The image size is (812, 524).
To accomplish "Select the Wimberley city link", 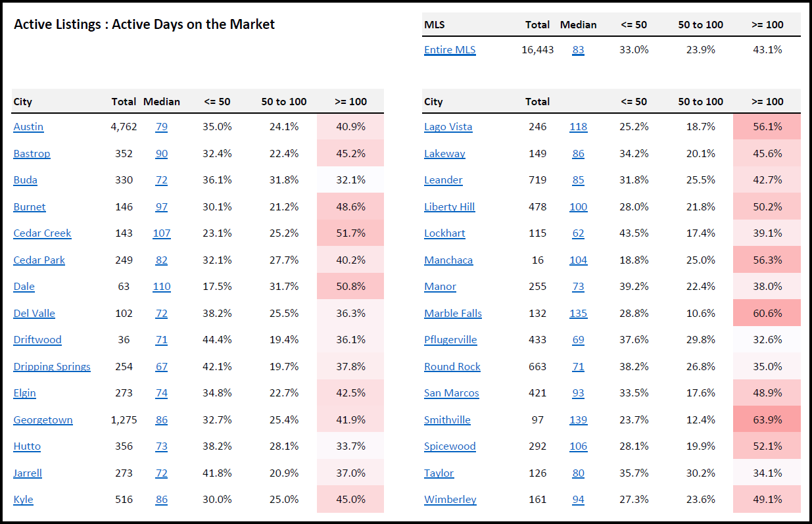I will tap(450, 500).
